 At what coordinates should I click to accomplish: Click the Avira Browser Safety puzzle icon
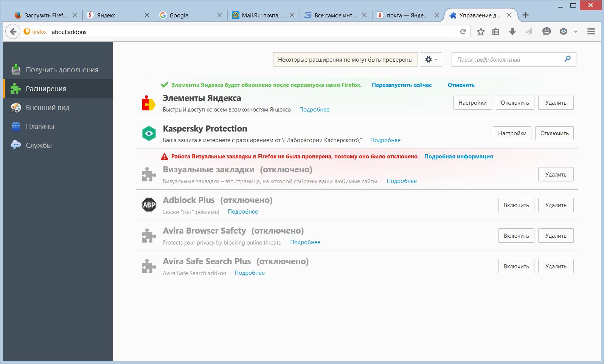tap(149, 235)
